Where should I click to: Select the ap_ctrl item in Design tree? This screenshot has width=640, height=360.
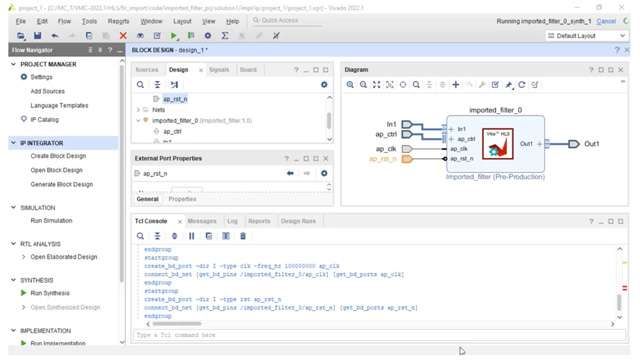tap(172, 131)
